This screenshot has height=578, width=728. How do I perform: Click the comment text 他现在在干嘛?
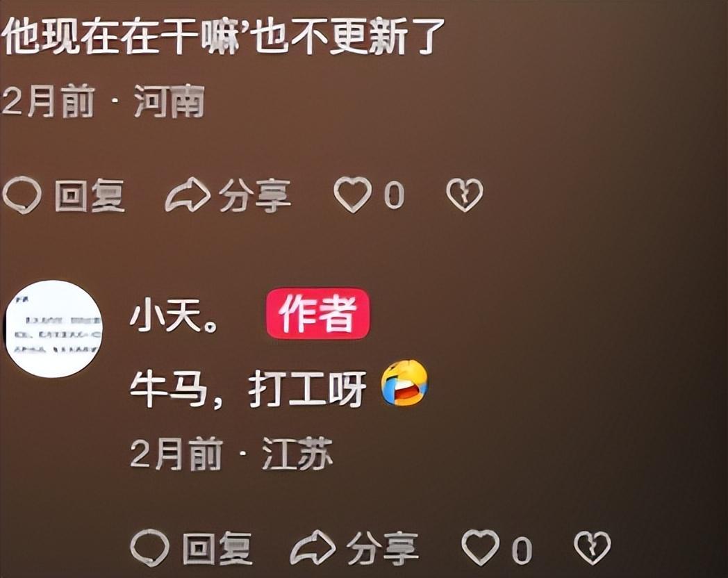coord(122,36)
